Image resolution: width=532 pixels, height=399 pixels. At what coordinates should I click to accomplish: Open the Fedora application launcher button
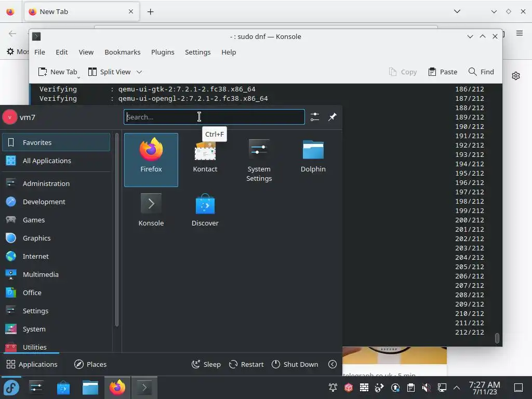(x=11, y=388)
